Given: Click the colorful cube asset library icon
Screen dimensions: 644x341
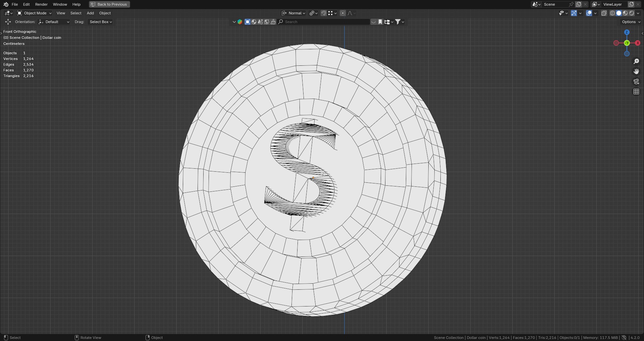Looking at the screenshot, I should coord(240,22).
